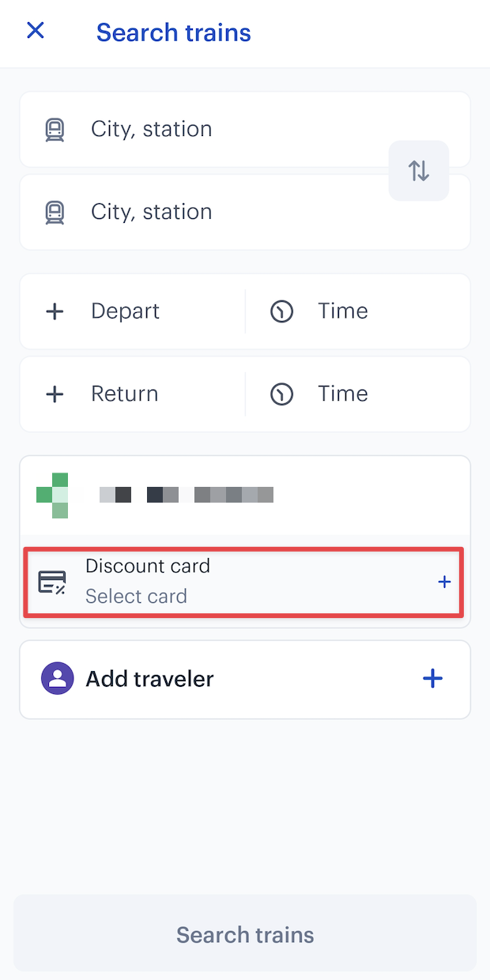Open the Depart date picker
Viewport: 490px width, 980px height.
pos(133,311)
